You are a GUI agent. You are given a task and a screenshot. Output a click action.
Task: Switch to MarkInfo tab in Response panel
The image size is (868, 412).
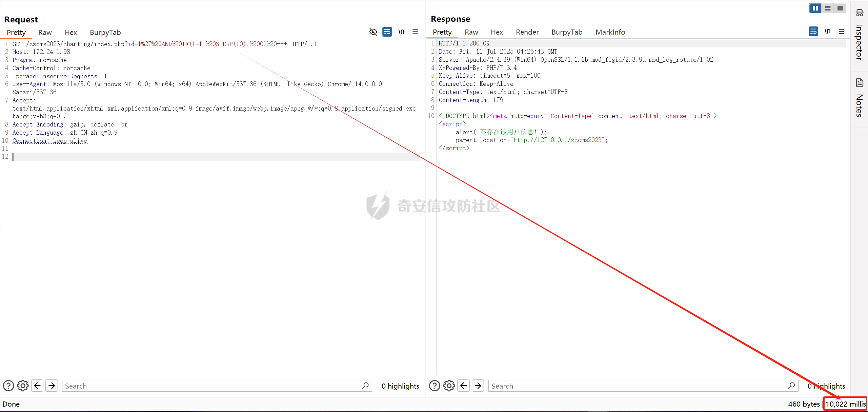pos(610,32)
